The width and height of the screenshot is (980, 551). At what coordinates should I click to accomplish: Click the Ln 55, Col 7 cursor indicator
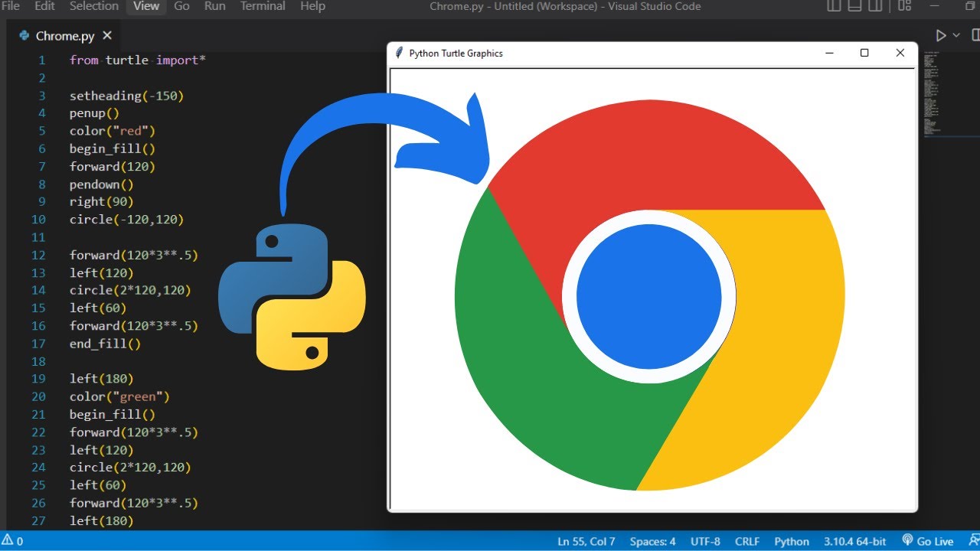pyautogui.click(x=586, y=541)
